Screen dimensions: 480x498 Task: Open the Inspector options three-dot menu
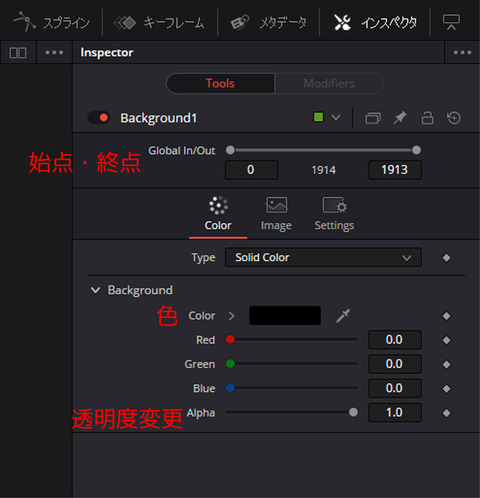coord(462,52)
